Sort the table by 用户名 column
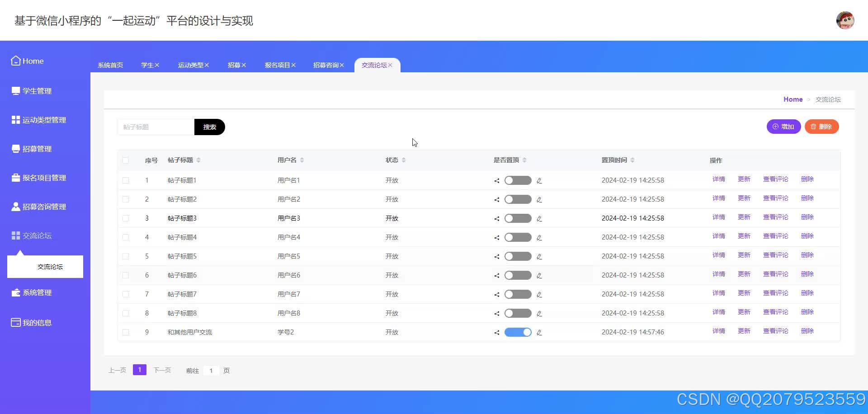 pyautogui.click(x=302, y=160)
